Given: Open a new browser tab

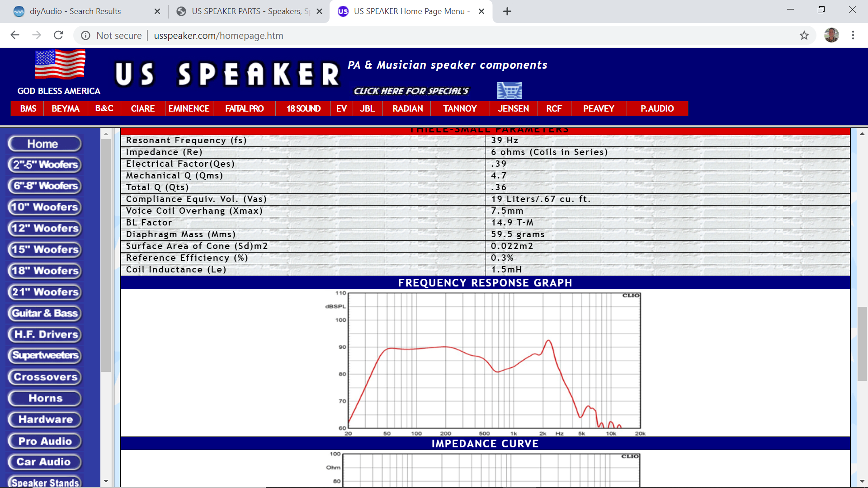Looking at the screenshot, I should [x=507, y=11].
